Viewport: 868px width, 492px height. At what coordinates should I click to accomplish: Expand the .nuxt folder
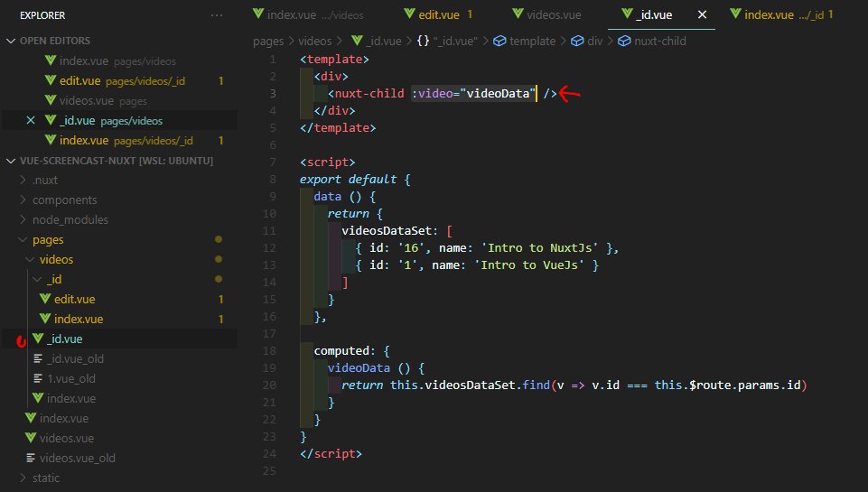23,180
